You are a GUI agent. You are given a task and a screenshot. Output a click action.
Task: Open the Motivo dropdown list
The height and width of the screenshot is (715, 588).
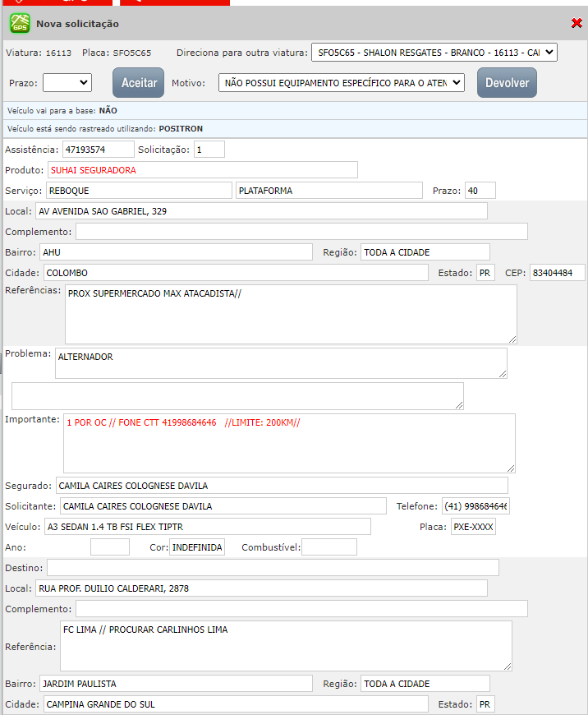(342, 82)
